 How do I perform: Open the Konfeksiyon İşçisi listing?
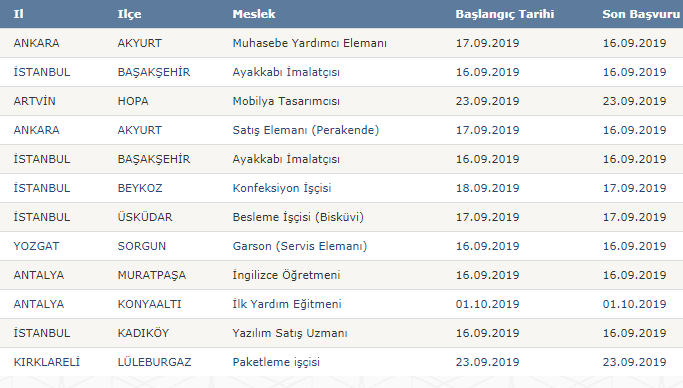[x=282, y=188]
